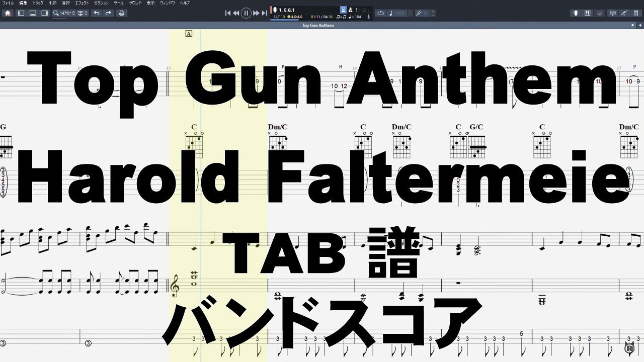Open the 表示 menu
This screenshot has height=362, width=644.
pyautogui.click(x=150, y=3)
